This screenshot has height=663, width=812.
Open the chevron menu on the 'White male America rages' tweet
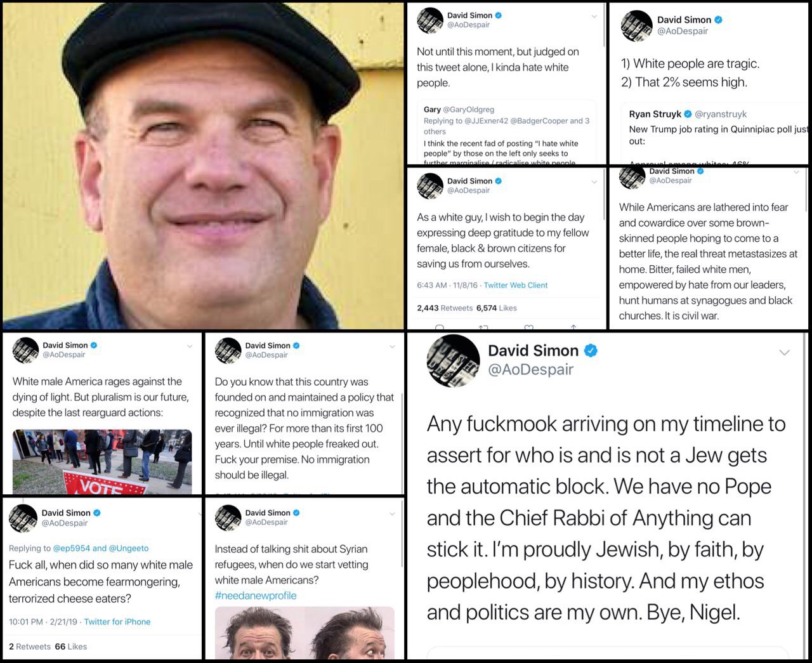coord(189,346)
